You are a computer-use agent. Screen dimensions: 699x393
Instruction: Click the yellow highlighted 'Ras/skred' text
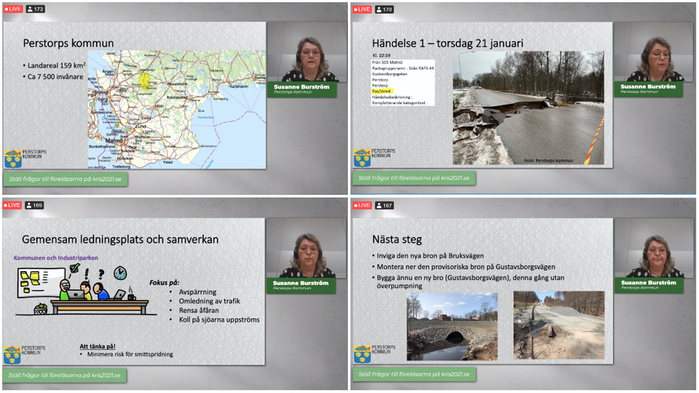coord(381,91)
